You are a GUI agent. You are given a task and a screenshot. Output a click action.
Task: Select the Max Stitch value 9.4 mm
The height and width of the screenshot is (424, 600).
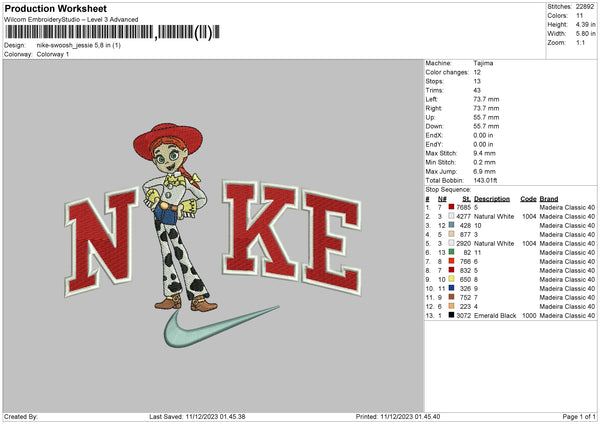click(x=484, y=153)
